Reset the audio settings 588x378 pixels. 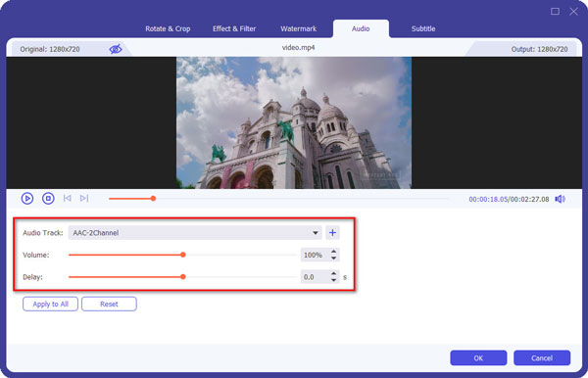point(109,304)
